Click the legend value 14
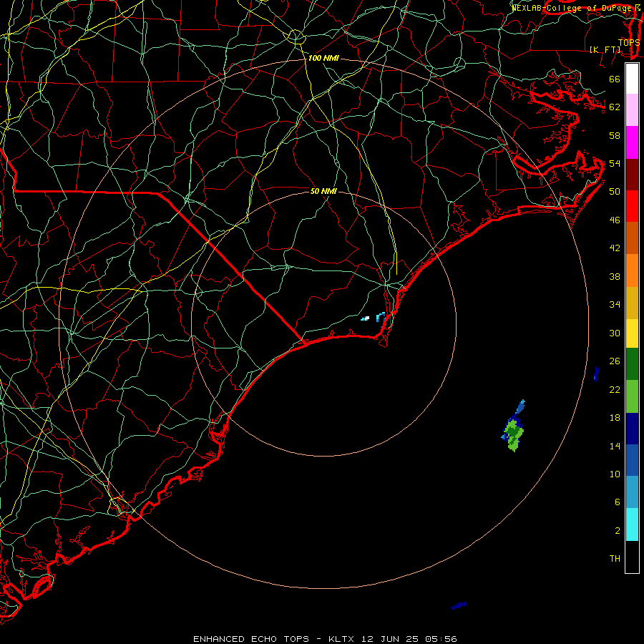Image resolution: width=644 pixels, height=644 pixels. click(615, 446)
